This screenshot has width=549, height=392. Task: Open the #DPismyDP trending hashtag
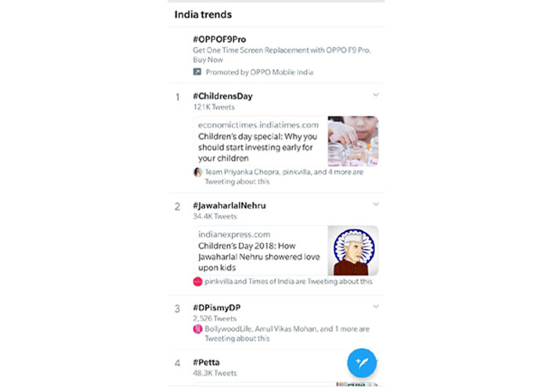pyautogui.click(x=216, y=307)
